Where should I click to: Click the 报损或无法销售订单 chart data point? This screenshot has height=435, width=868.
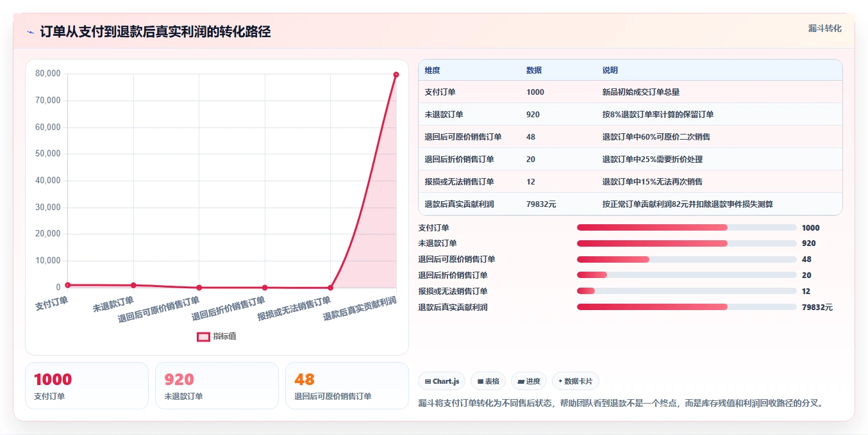330,288
